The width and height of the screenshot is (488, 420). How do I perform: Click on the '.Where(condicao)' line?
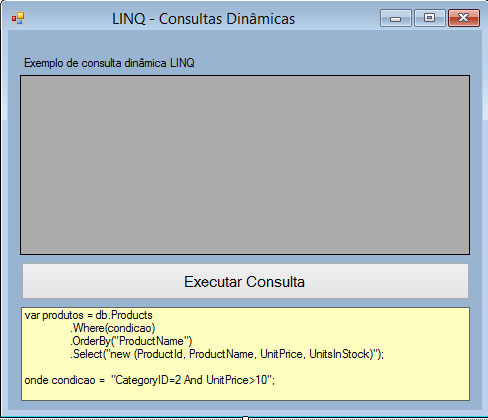[113, 328]
